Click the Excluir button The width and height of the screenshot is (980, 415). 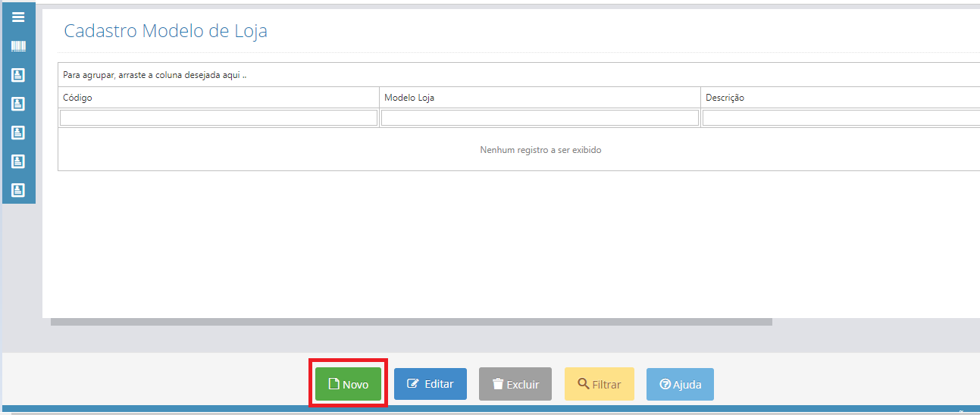coord(515,384)
